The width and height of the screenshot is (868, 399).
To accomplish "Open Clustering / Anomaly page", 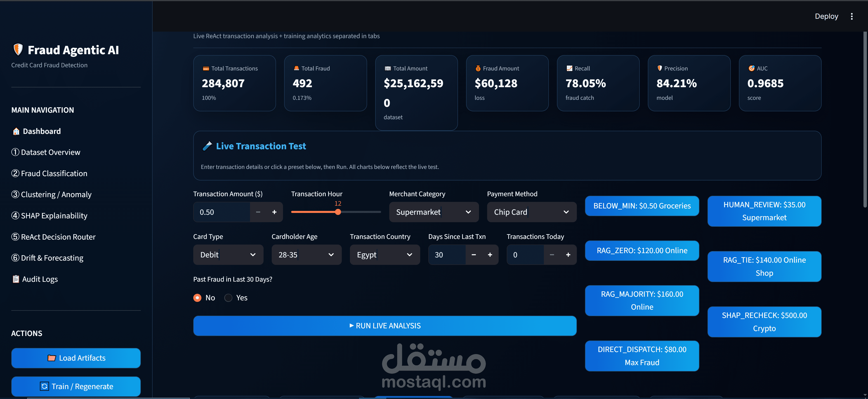I will tap(51, 195).
